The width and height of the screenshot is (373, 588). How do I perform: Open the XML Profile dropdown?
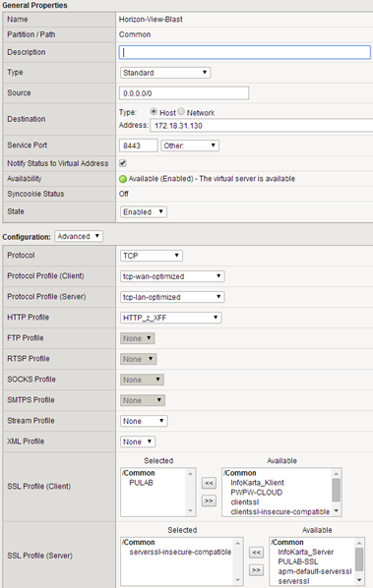[138, 441]
